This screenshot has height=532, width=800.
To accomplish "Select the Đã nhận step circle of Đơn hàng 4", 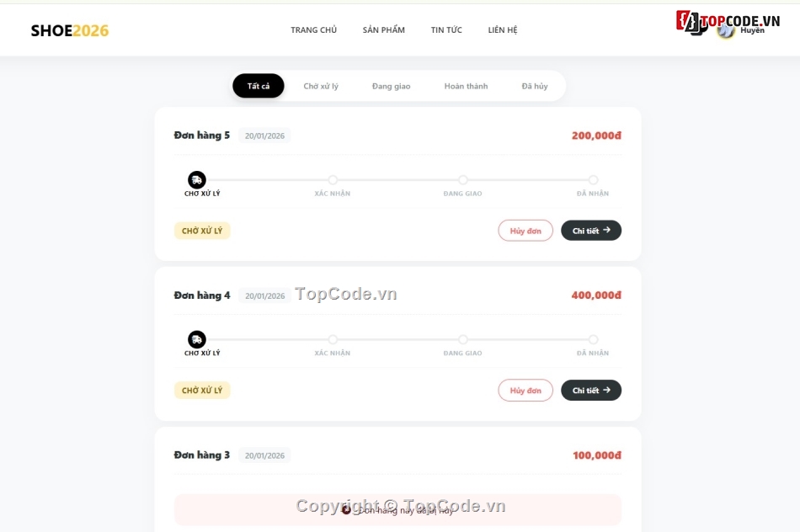I will pyautogui.click(x=593, y=340).
